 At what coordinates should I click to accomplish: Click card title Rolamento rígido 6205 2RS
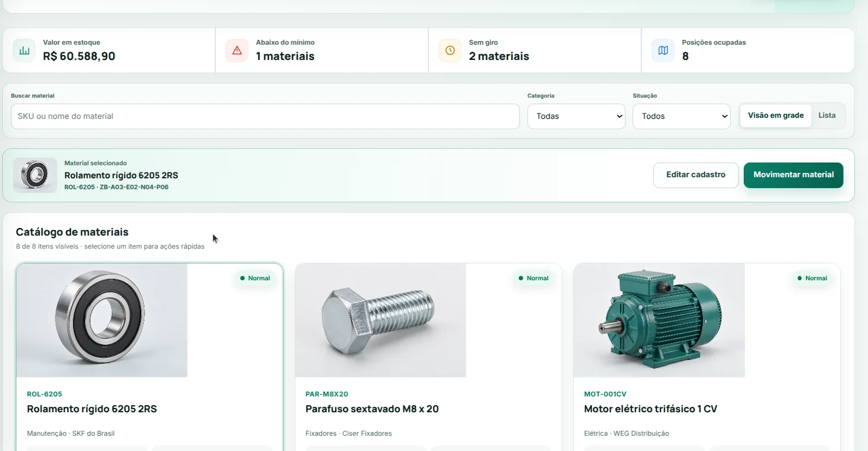pyautogui.click(x=92, y=409)
